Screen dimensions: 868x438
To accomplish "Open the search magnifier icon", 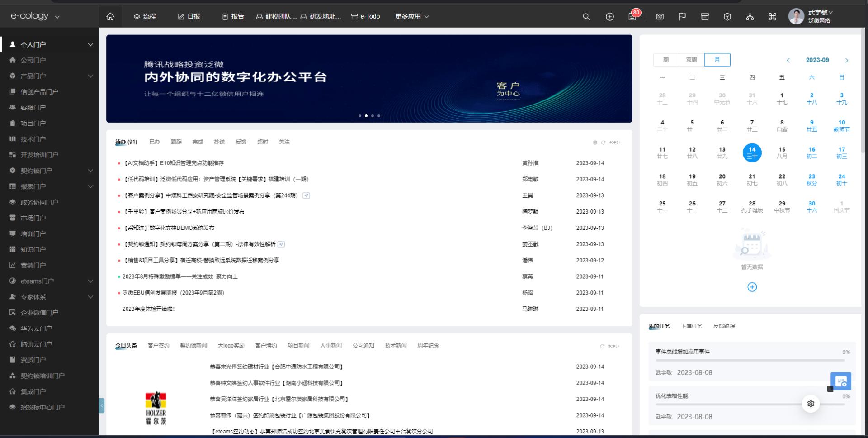I will (x=586, y=17).
